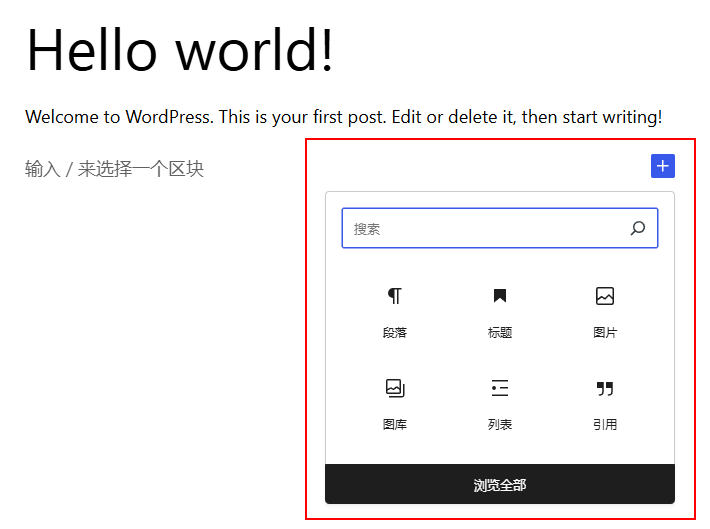Click the blue plus add-block button
The height and width of the screenshot is (529, 710).
[662, 166]
